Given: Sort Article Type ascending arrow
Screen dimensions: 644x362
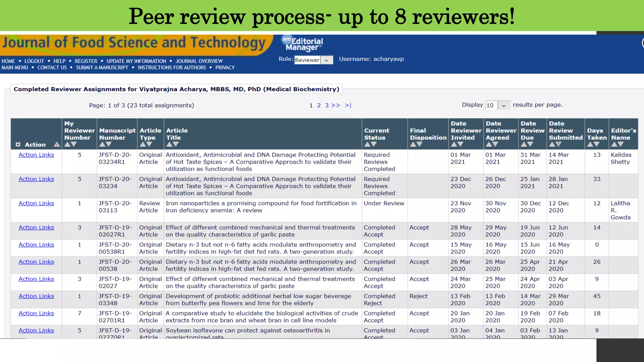Looking at the screenshot, I should pyautogui.click(x=142, y=144).
